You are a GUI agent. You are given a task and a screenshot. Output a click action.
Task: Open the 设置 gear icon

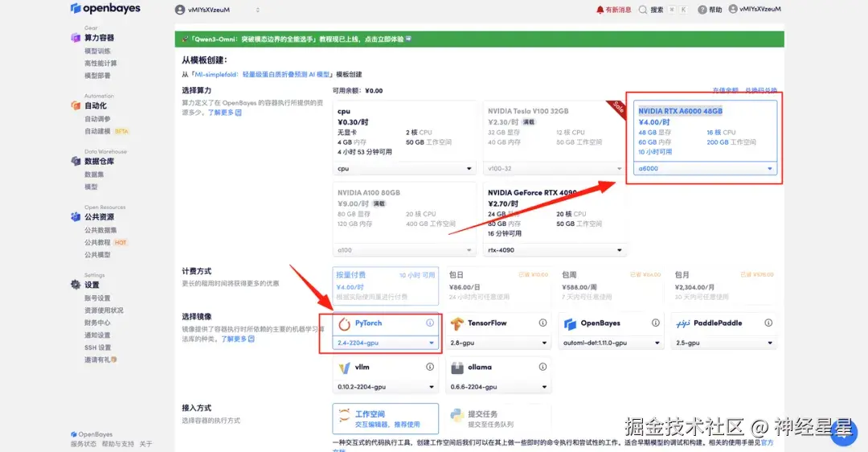tap(76, 285)
